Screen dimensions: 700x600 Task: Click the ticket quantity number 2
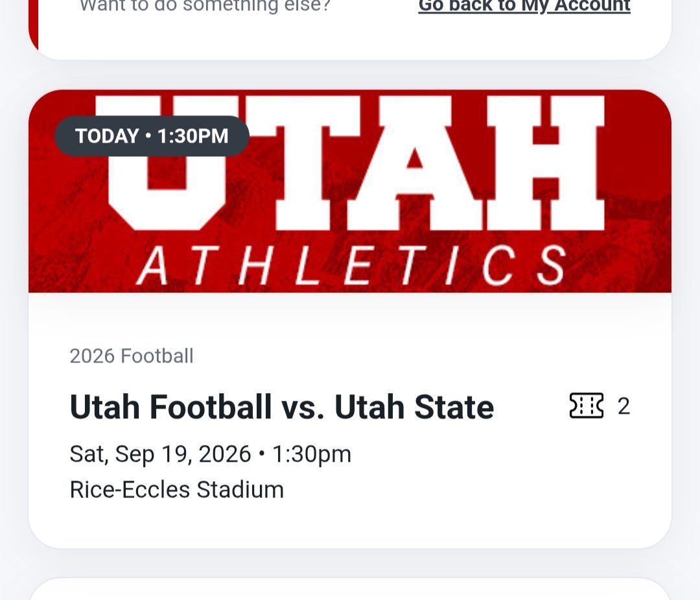[624, 406]
